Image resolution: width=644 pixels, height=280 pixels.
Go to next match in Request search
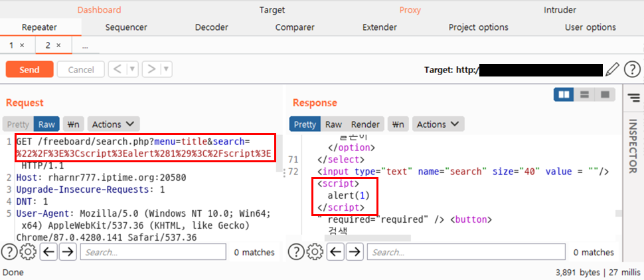[x=68, y=251]
